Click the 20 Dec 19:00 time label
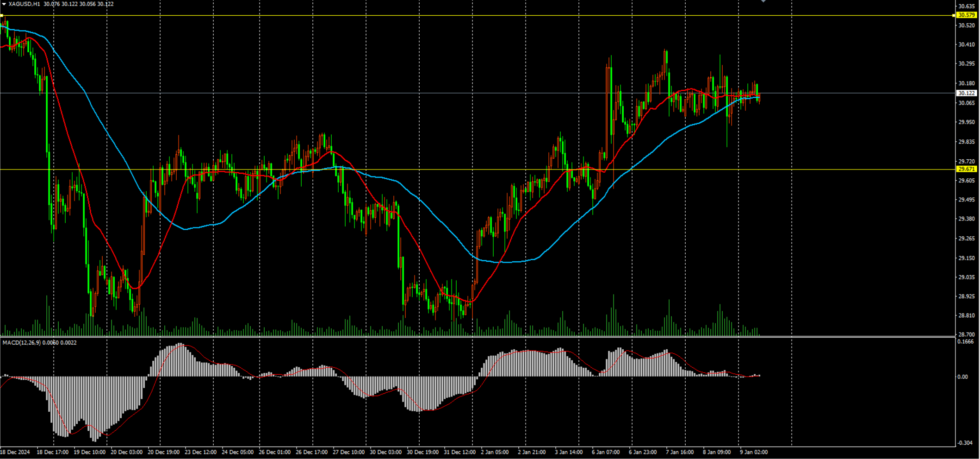 pos(164,452)
